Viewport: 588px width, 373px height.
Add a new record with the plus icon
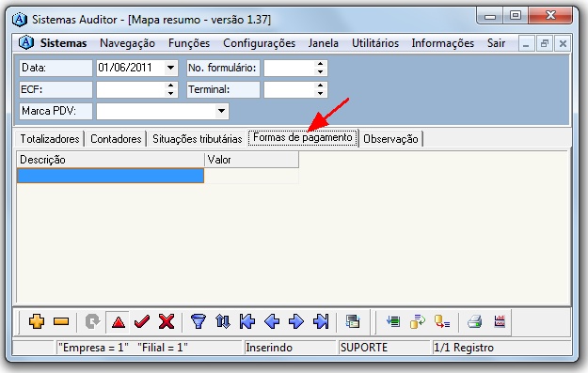point(37,321)
